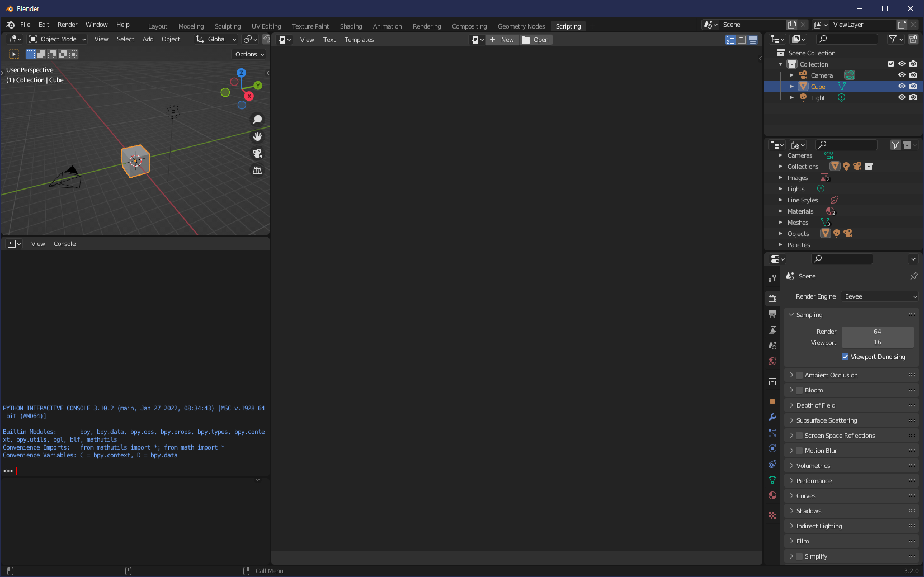Viewport: 924px width, 577px height.
Task: Open the Object Mode dropdown
Action: [58, 39]
